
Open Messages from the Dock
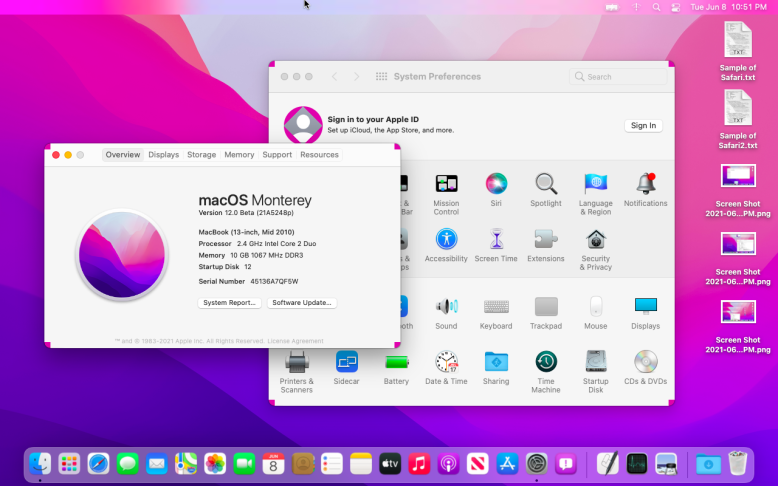tap(128, 464)
